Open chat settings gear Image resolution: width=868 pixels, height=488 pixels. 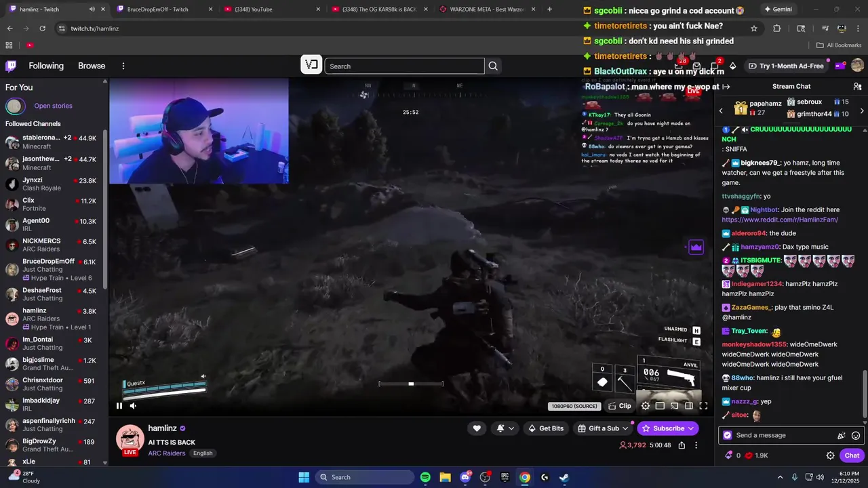830,455
